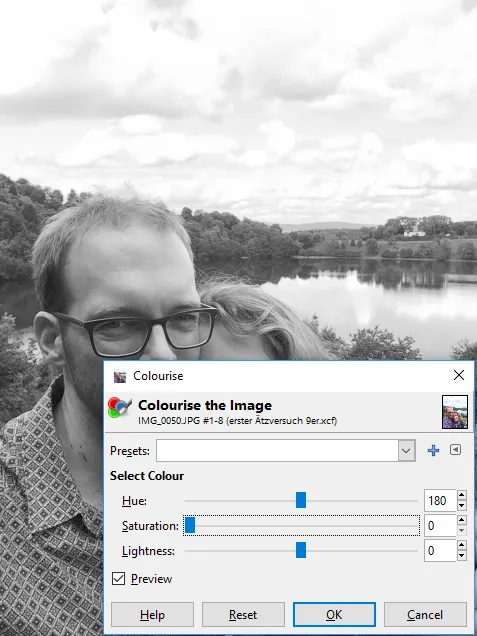Click the Reset button
The height and width of the screenshot is (636, 477).
[x=243, y=615]
